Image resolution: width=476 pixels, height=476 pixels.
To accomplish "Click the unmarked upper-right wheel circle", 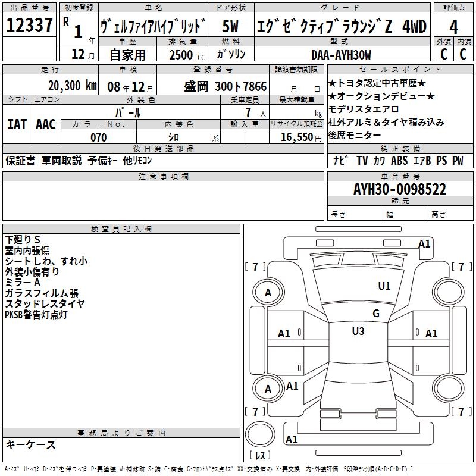I will coord(448,292).
